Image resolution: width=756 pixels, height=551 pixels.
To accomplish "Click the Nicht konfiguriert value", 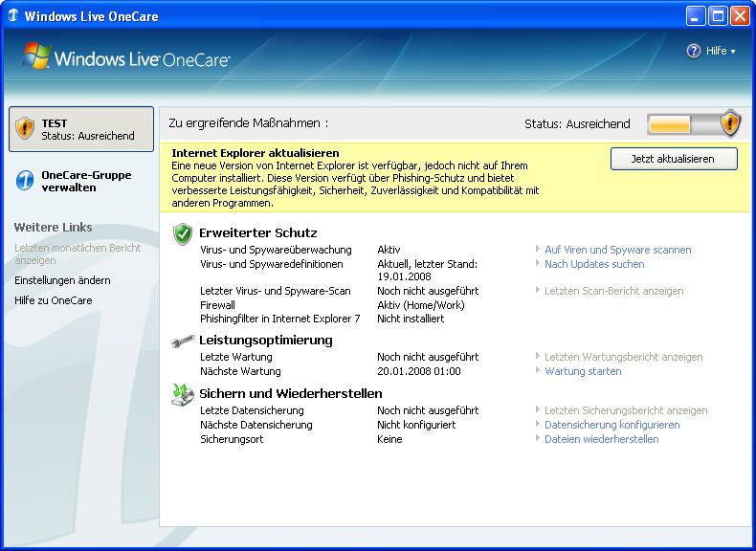I will [x=416, y=425].
